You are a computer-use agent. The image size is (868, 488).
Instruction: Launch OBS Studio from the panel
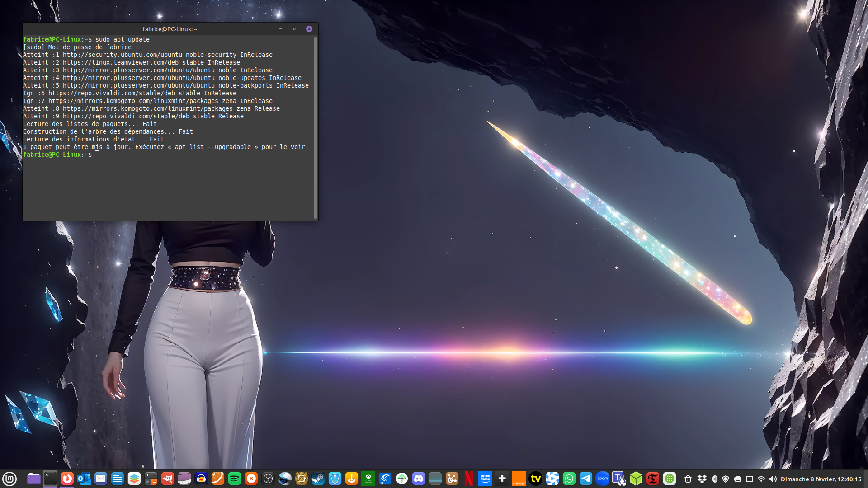click(268, 479)
